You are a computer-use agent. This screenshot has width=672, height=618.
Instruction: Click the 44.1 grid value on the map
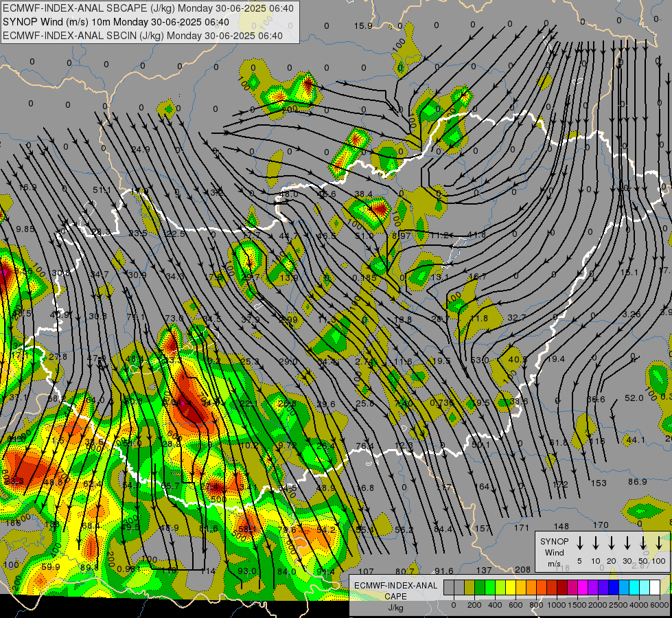click(636, 440)
